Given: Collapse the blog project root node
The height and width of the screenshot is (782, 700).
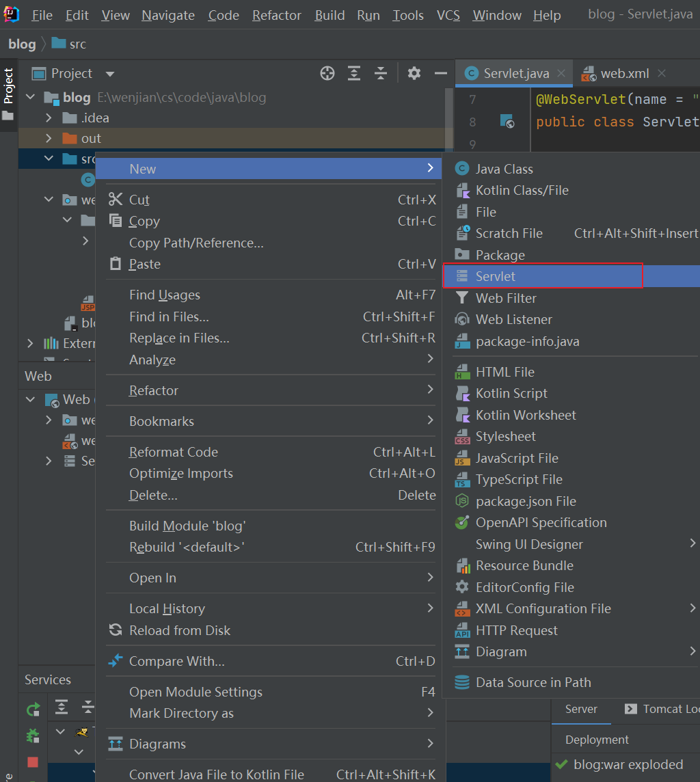Looking at the screenshot, I should click(x=30, y=97).
